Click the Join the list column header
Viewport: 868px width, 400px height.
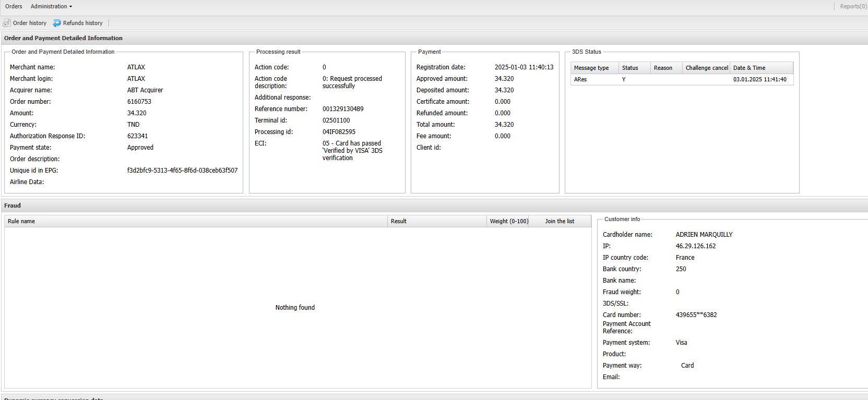(560, 221)
